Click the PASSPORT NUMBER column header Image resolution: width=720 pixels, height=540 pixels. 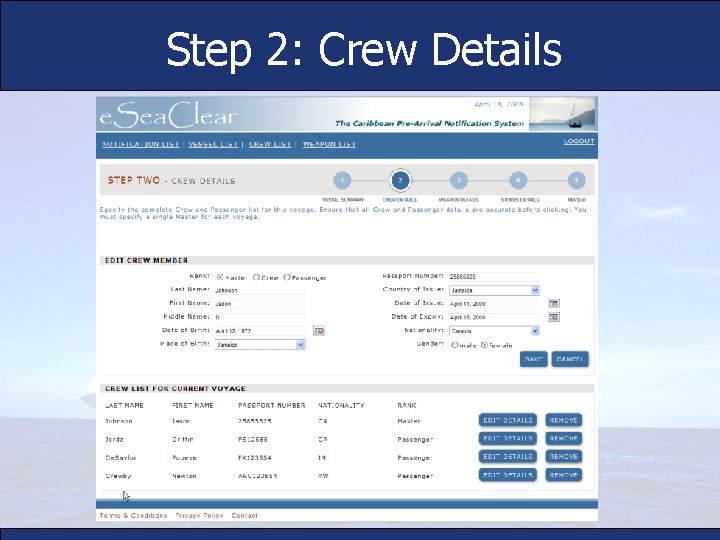pos(271,405)
